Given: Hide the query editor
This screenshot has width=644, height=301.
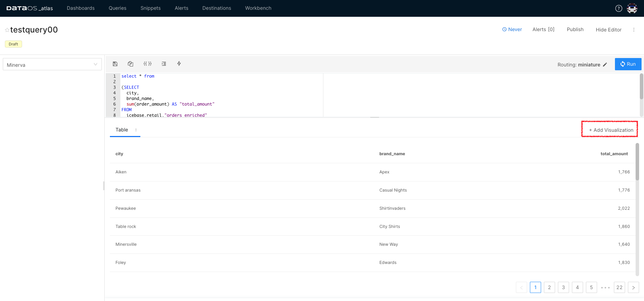Looking at the screenshot, I should pos(609,30).
